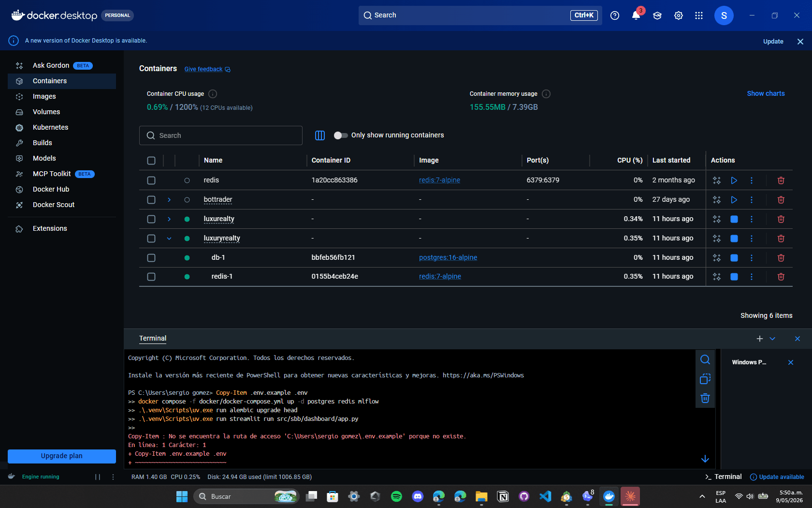Viewport: 812px width, 508px height.
Task: Delete the db-1 container
Action: tap(781, 258)
